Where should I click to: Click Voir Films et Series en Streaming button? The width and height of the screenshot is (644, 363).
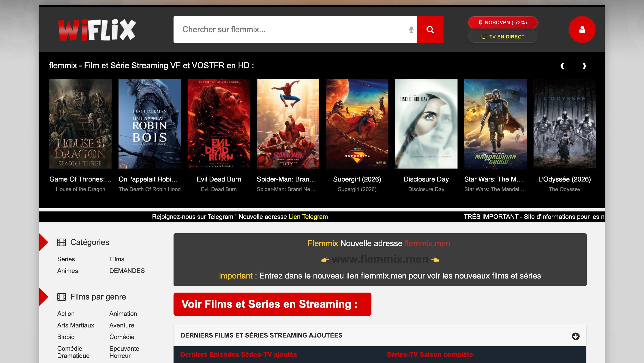(x=272, y=304)
